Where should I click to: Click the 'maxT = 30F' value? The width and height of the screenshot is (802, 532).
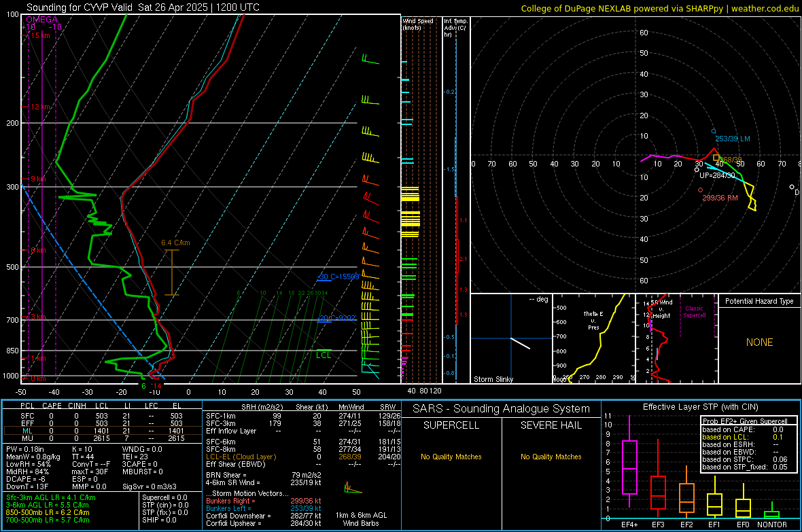point(90,472)
